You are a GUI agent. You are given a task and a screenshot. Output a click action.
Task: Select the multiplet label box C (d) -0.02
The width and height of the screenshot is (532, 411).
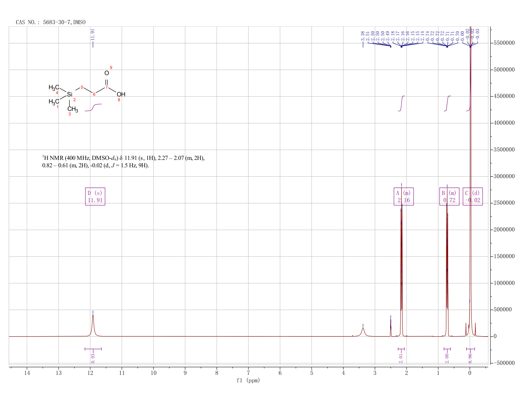(x=473, y=196)
